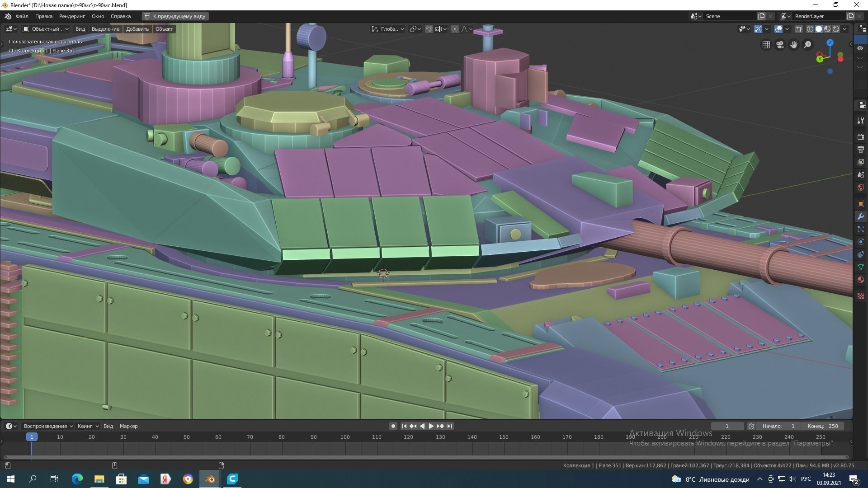868x488 pixels.
Task: Select wireframe viewport shading
Action: pyautogui.click(x=810, y=29)
